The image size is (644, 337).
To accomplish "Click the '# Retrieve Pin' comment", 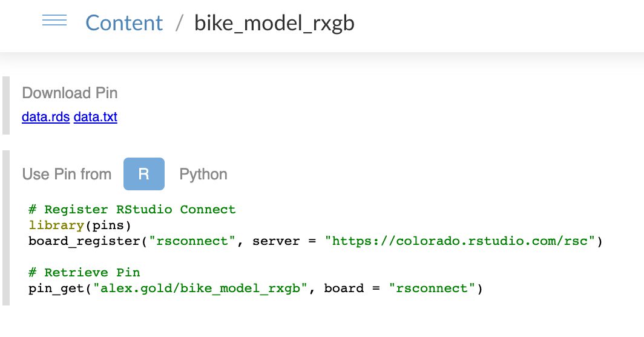I will [84, 272].
